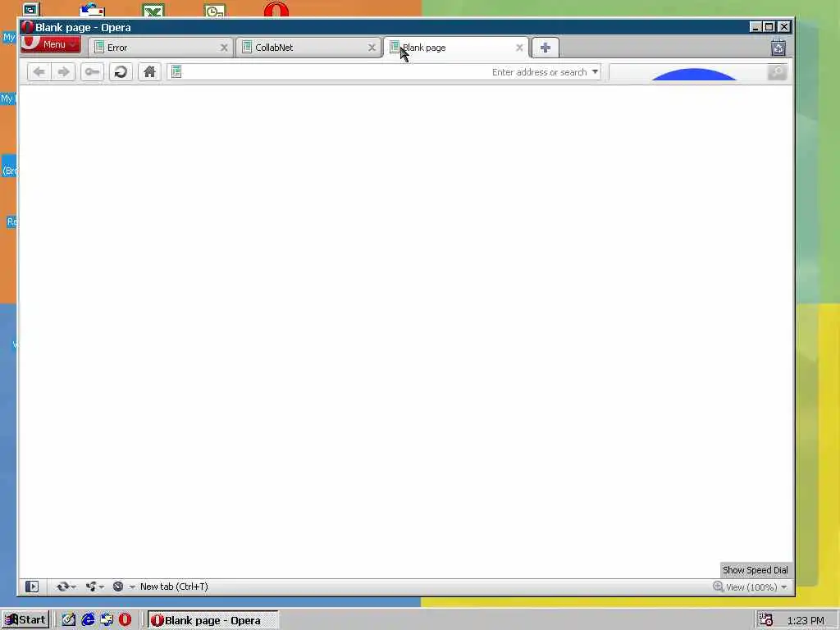Click the 1:23 PM clock

tap(806, 620)
